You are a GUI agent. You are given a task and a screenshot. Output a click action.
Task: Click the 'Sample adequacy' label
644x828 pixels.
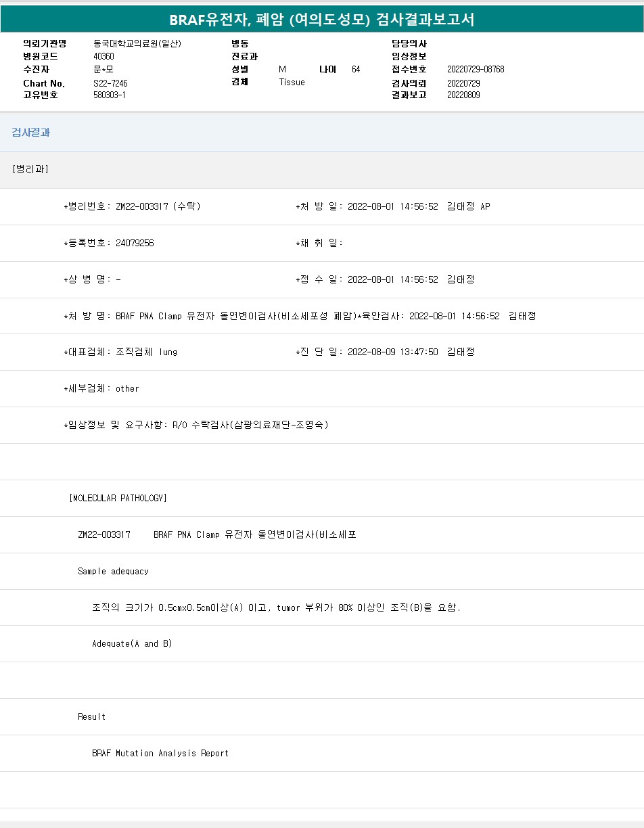(113, 571)
